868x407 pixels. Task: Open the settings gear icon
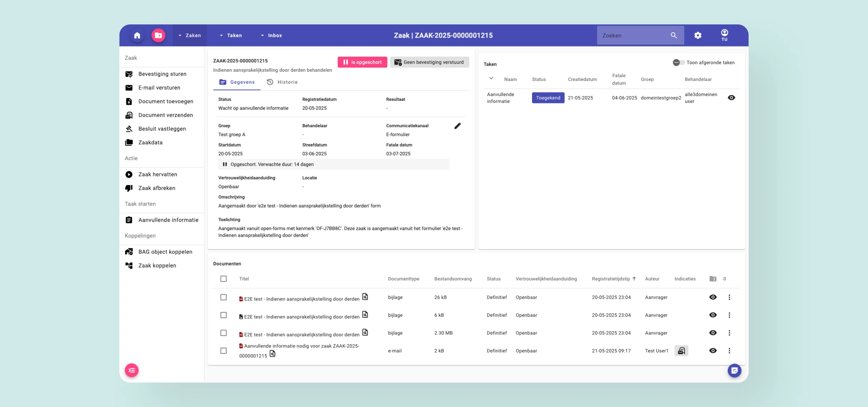coord(698,35)
